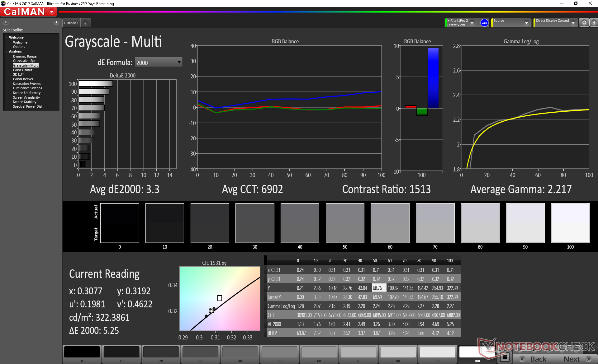Viewport: 598px width, 364px height.
Task: Click the Next double-chevron icon
Action: [589, 359]
